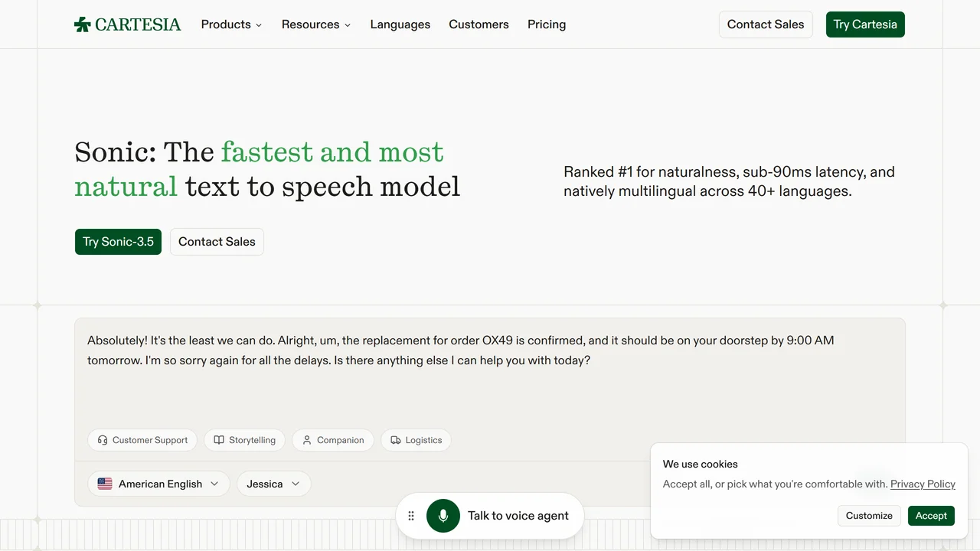Open the Jessica voice dropdown
Viewport: 980px width, 551px height.
[273, 484]
